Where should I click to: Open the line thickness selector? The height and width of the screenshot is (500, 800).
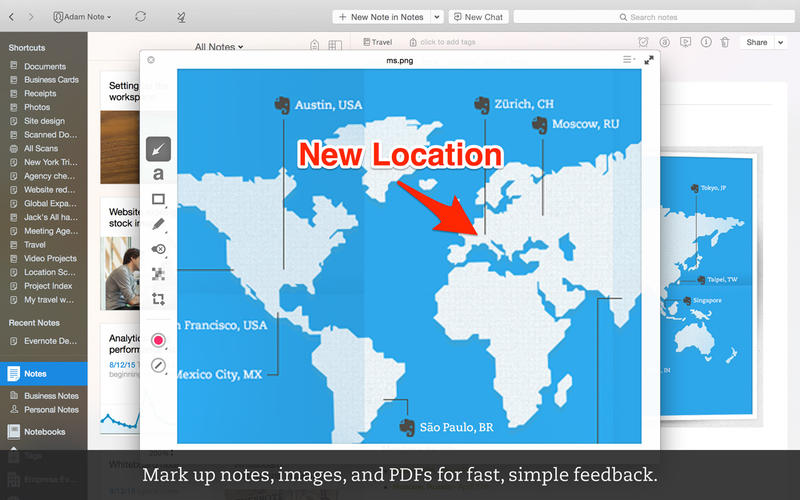[x=158, y=366]
